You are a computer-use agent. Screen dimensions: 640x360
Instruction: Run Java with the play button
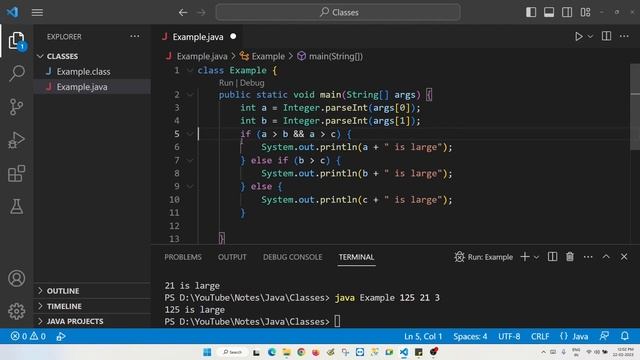click(578, 36)
